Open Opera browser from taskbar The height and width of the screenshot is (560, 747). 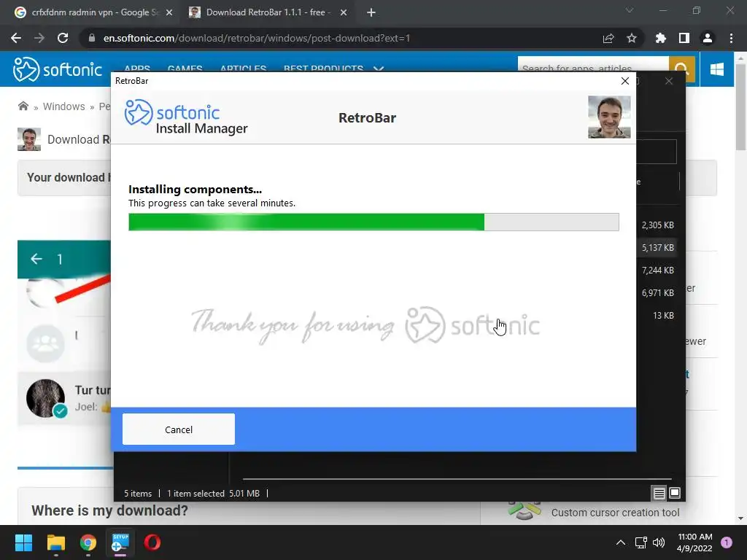tap(152, 542)
